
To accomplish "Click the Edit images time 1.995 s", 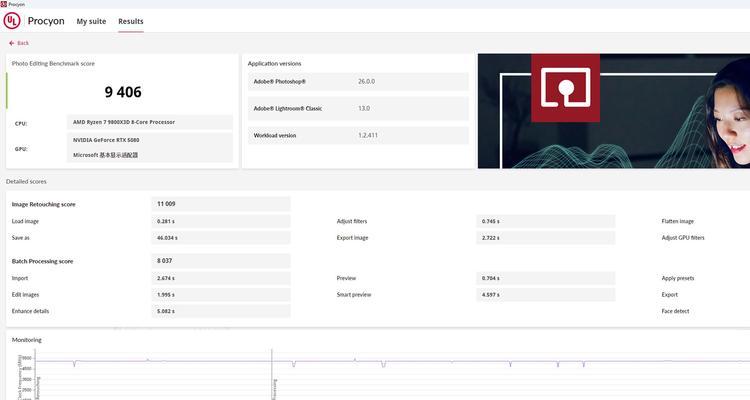I will 165,295.
